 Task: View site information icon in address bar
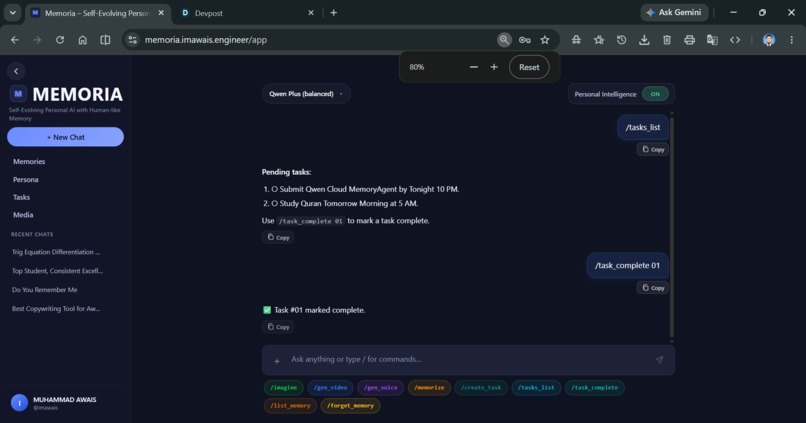click(133, 40)
